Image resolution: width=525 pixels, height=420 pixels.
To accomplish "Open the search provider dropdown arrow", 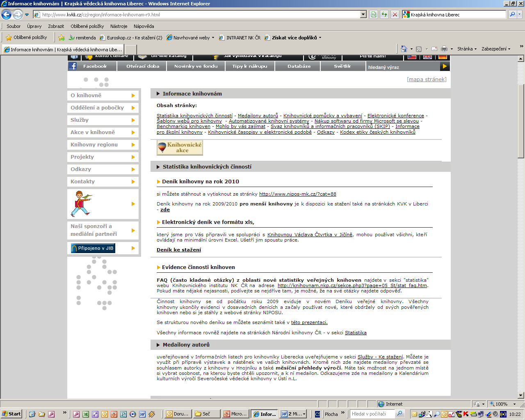I will (520, 14).
